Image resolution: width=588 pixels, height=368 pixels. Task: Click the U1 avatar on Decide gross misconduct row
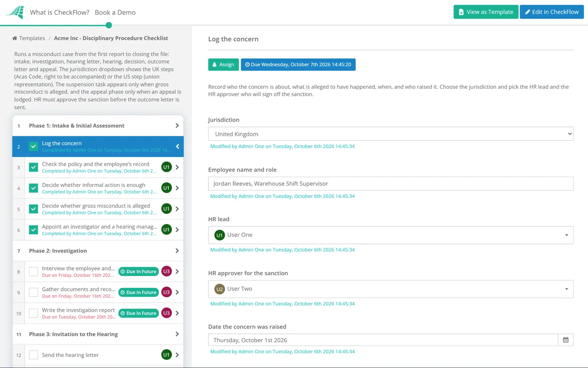coord(166,209)
